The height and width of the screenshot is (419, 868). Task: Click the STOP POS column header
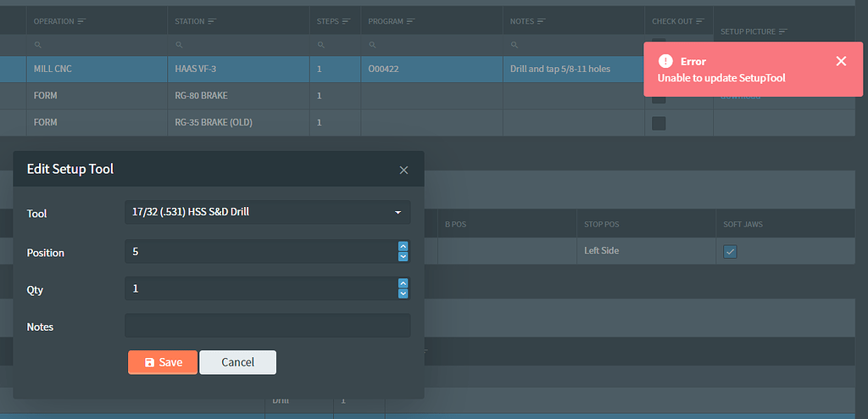(x=646, y=224)
